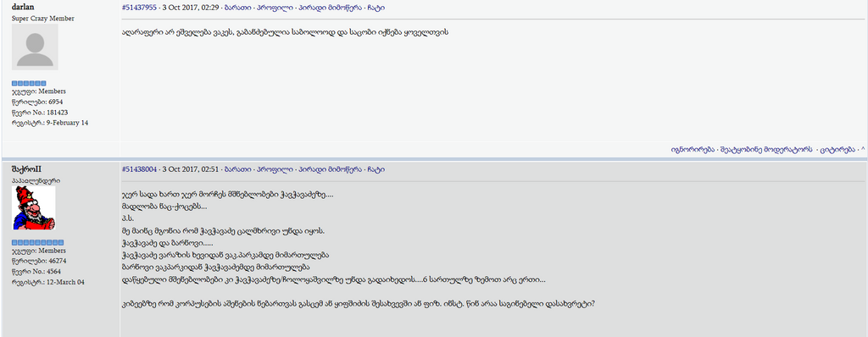The height and width of the screenshot is (337, 868).
Task: Click the username შაქროII
Action: 26,169
